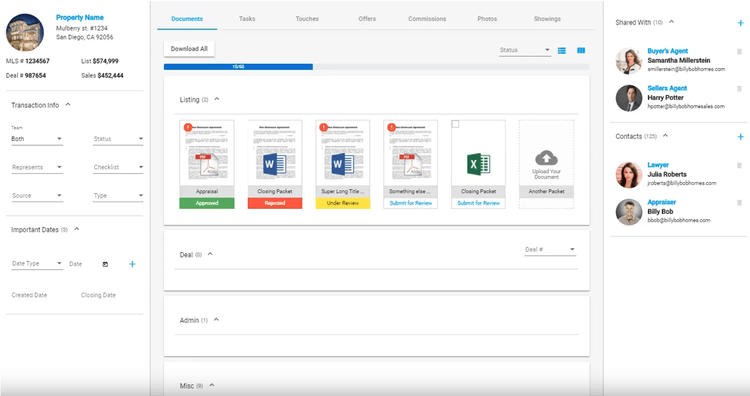
Task: Switch to list view icon
Action: [x=562, y=50]
